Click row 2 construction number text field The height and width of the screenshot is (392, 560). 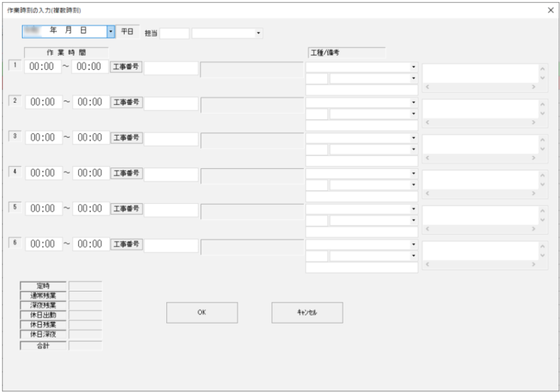[171, 103]
